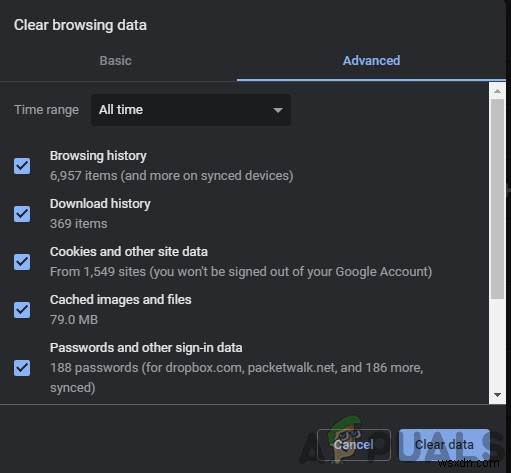Click the Download history label text

click(100, 204)
